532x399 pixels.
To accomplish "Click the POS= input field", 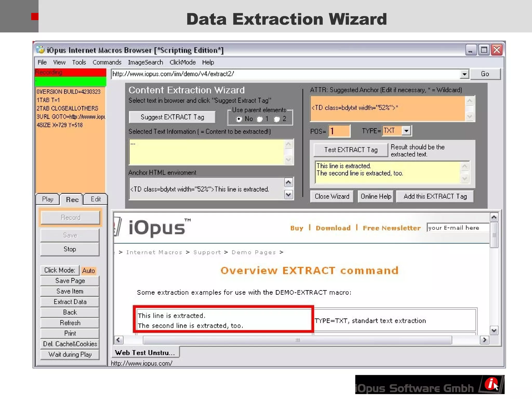I will point(339,131).
